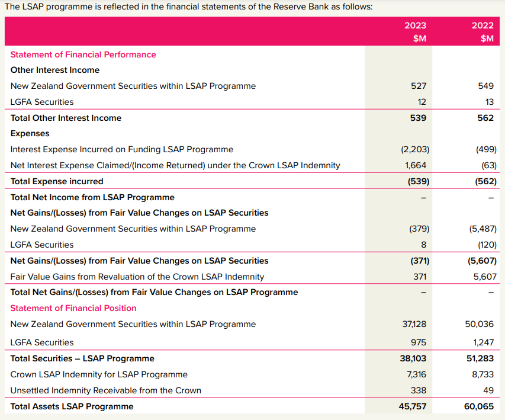Screen dimensions: 505x420
Task: Select the Total Expense incurred row label
Action: [x=57, y=181]
